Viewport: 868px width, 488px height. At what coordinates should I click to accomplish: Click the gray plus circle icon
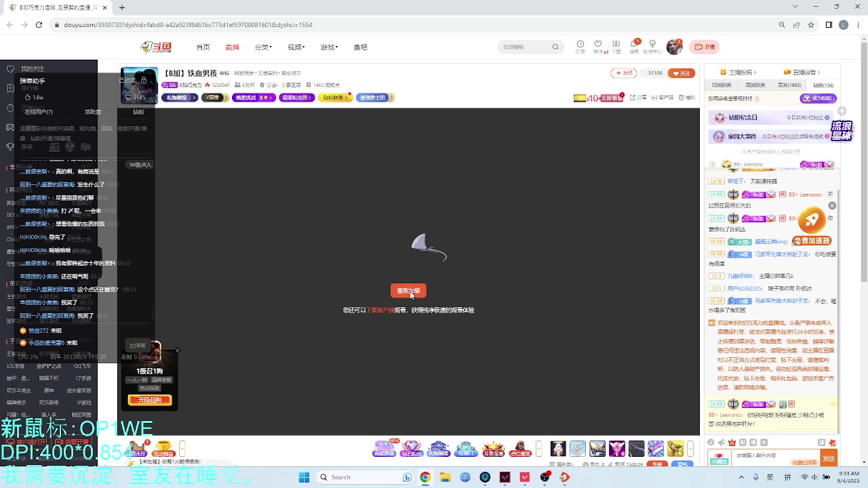[x=842, y=110]
